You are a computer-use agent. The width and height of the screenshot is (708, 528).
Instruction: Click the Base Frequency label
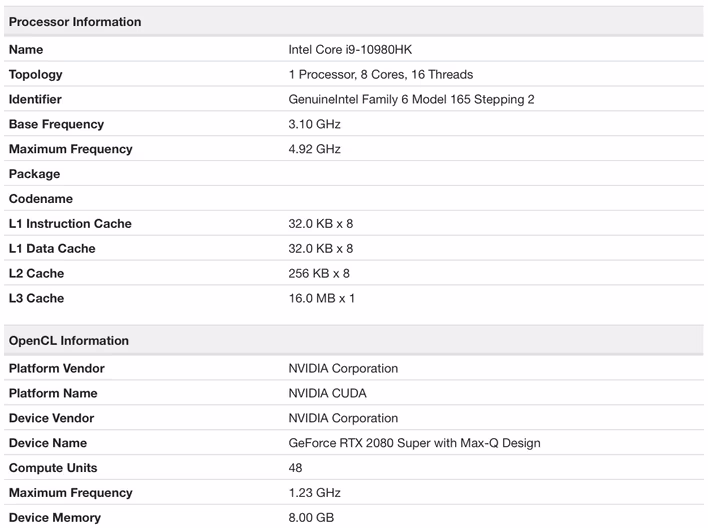(x=56, y=124)
